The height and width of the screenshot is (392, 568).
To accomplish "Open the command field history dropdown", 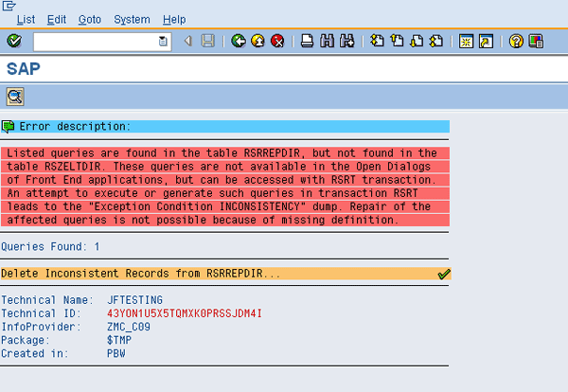I will pyautogui.click(x=163, y=42).
